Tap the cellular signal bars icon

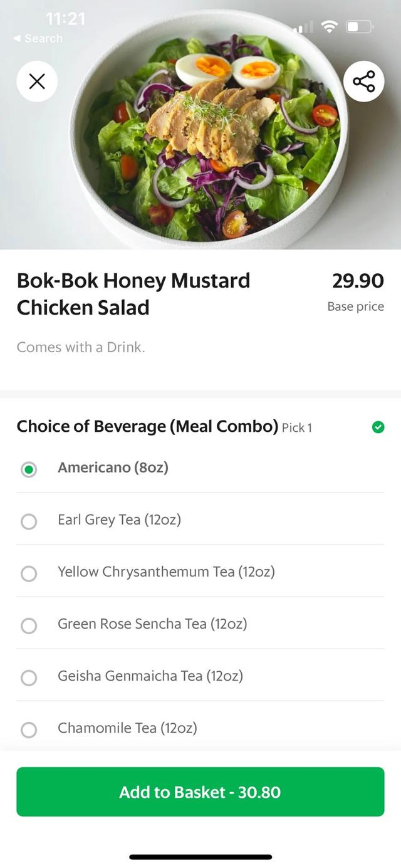pos(304,27)
